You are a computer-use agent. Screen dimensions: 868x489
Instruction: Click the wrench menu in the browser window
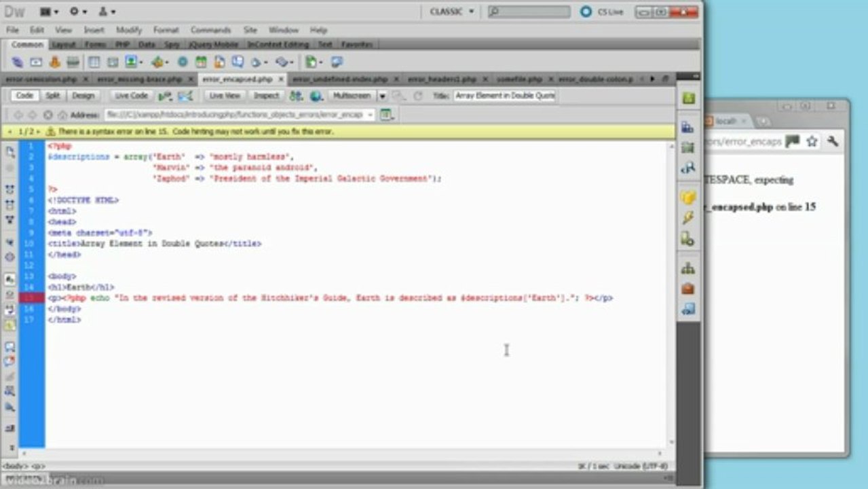click(833, 141)
